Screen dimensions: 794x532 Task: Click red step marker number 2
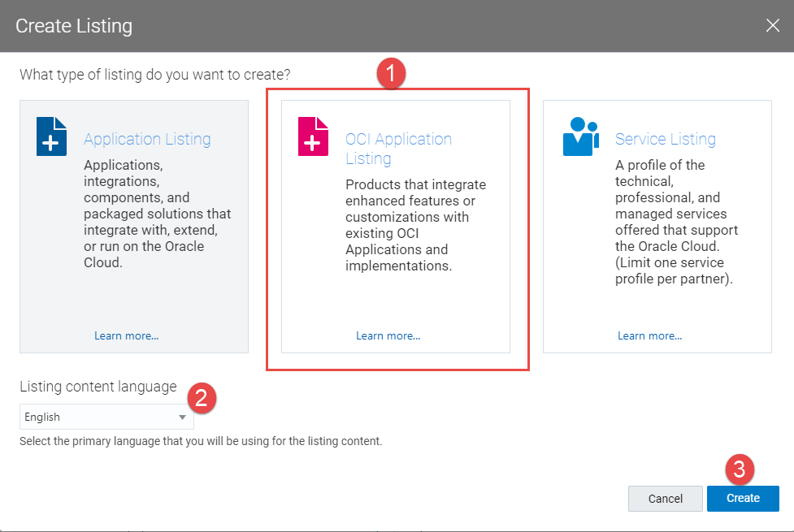click(202, 397)
